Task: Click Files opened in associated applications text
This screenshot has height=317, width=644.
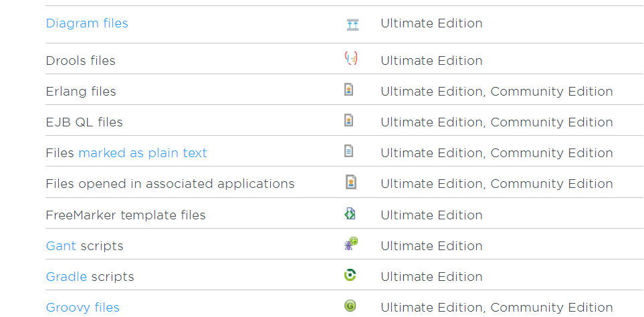Action: (170, 183)
